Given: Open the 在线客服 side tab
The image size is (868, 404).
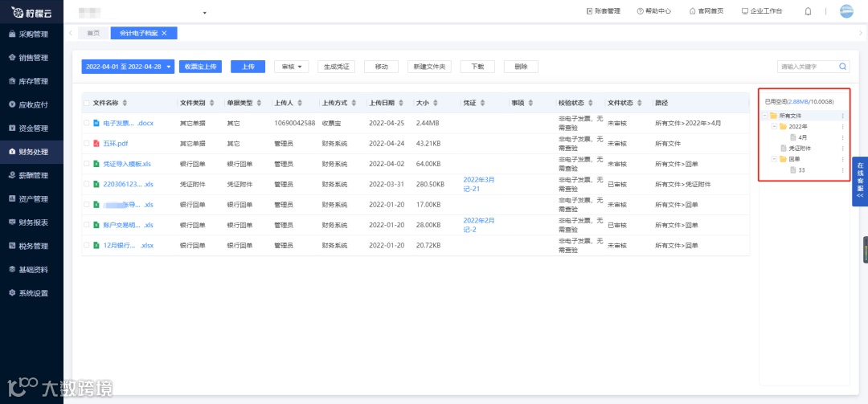Looking at the screenshot, I should (860, 181).
